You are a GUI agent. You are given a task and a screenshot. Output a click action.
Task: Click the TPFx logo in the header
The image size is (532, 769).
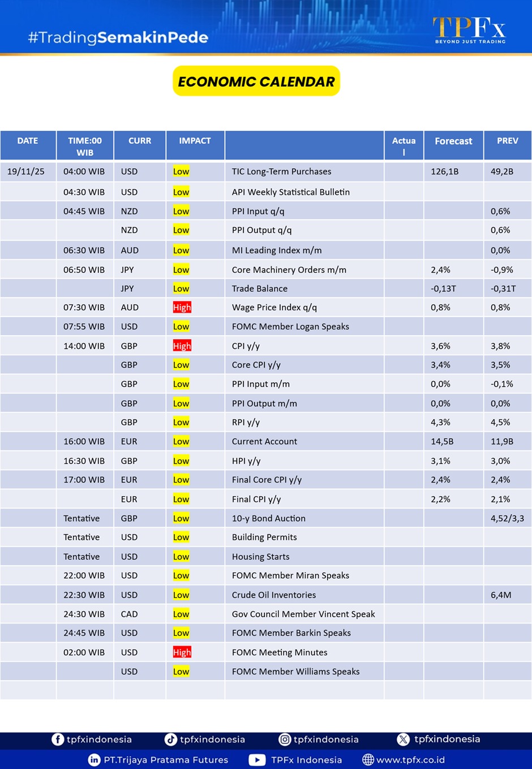click(469, 30)
